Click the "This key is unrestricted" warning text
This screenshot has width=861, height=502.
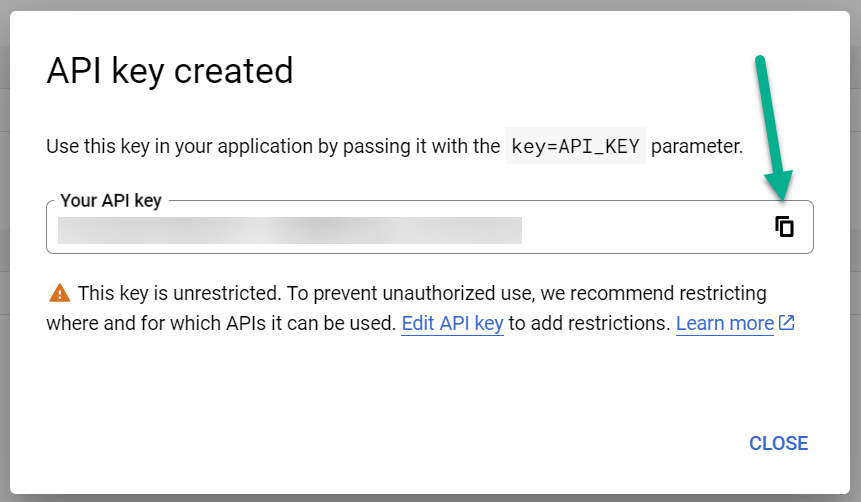(x=180, y=293)
